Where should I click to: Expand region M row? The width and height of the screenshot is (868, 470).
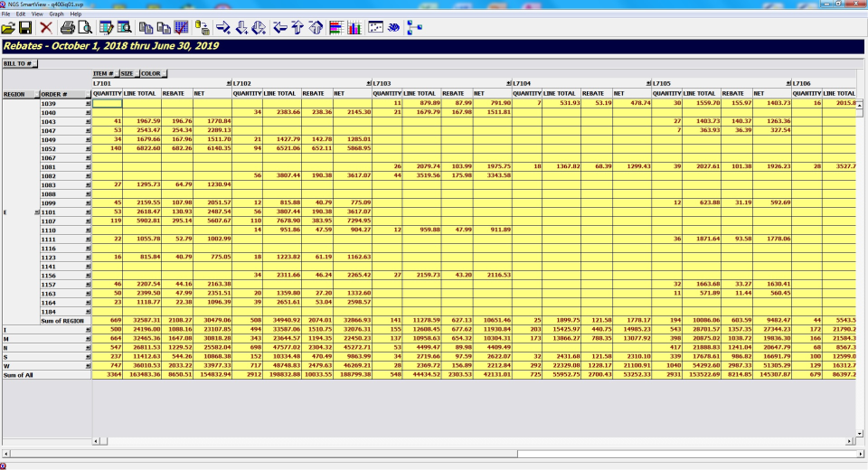pyautogui.click(x=88, y=339)
